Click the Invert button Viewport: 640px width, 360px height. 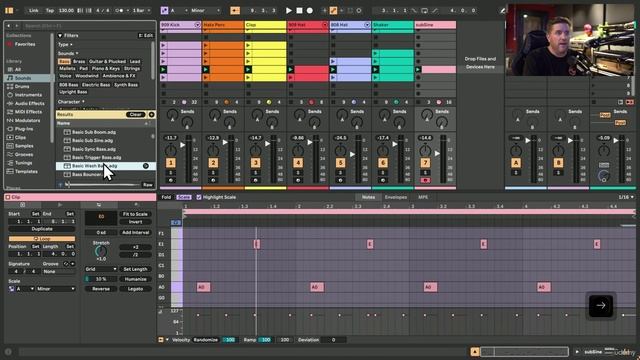click(x=135, y=222)
